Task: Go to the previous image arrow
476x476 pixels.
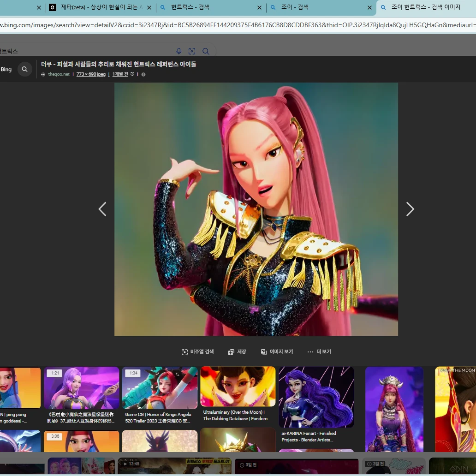Action: click(102, 209)
